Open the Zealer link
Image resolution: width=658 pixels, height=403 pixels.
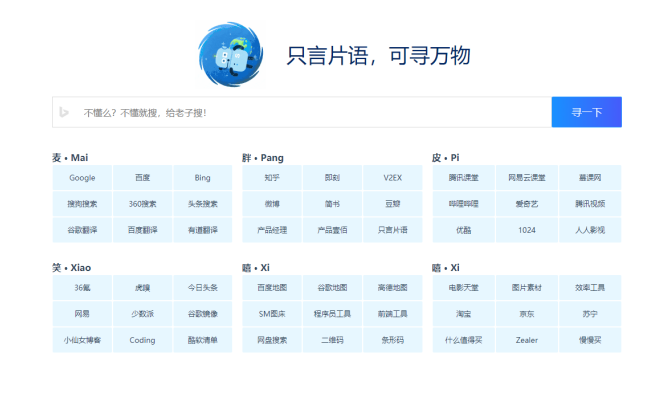coord(527,340)
